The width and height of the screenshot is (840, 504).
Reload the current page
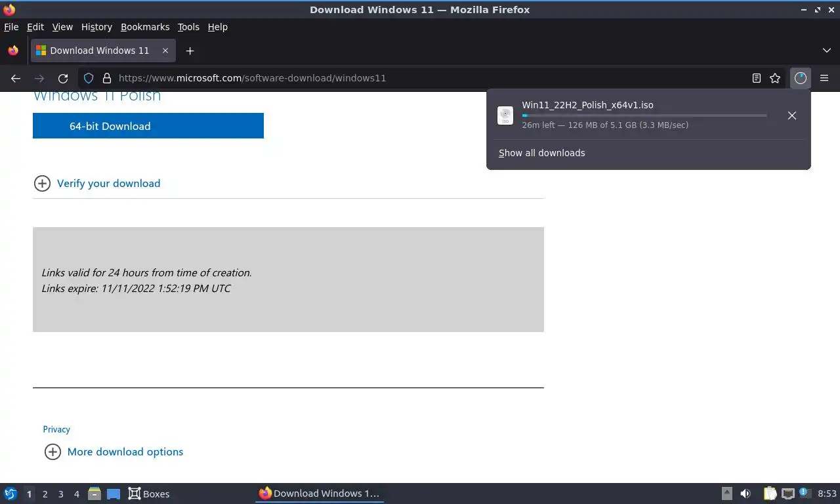click(63, 78)
